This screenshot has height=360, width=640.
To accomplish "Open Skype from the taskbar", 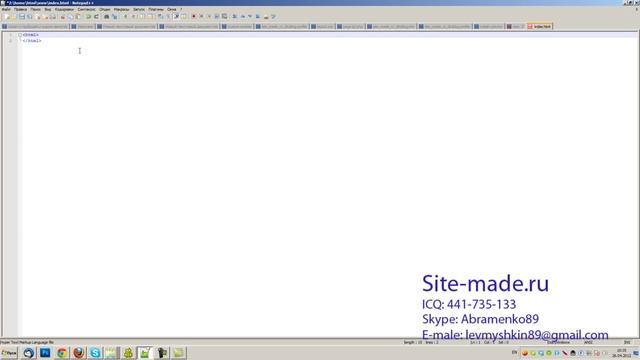I will click(x=95, y=353).
